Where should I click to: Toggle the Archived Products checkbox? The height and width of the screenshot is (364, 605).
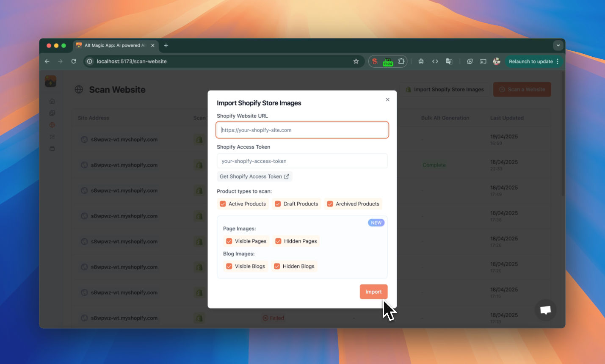330,204
